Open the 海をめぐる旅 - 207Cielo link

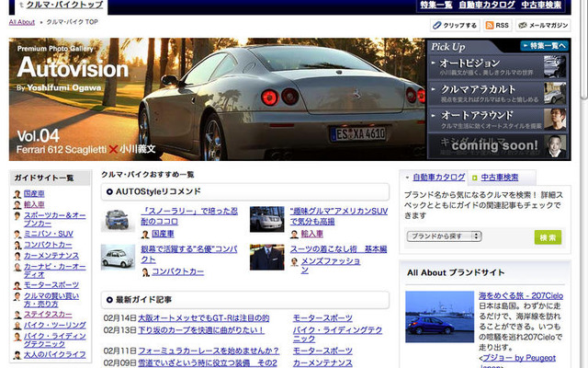[x=521, y=295]
